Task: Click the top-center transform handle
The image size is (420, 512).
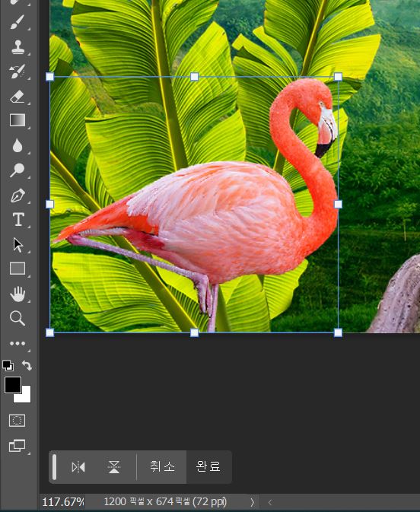Action: click(194, 77)
